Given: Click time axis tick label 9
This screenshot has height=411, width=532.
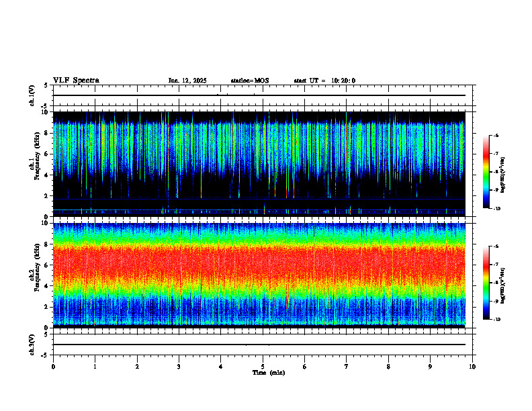Looking at the screenshot, I should pyautogui.click(x=430, y=367).
